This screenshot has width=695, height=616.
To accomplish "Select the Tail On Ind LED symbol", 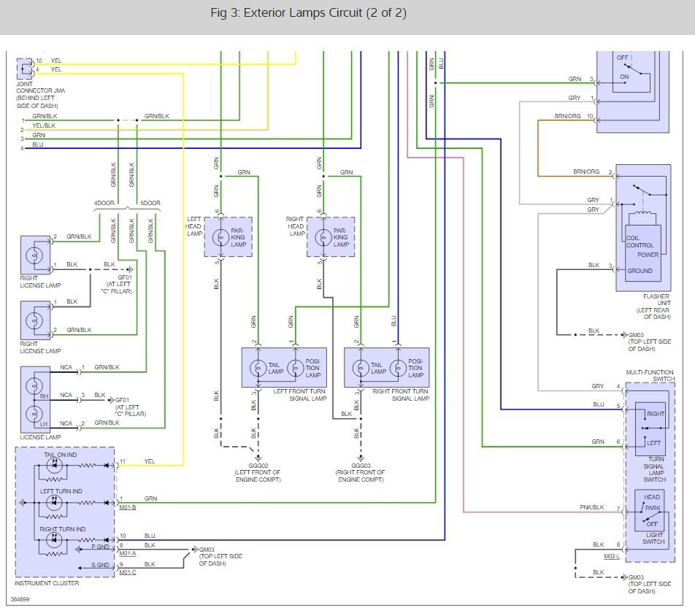I will pyautogui.click(x=55, y=466).
